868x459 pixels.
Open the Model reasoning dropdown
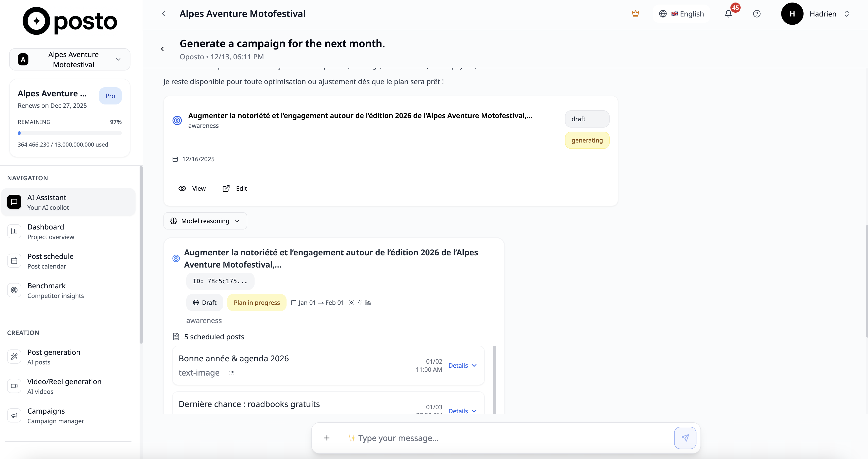(205, 221)
